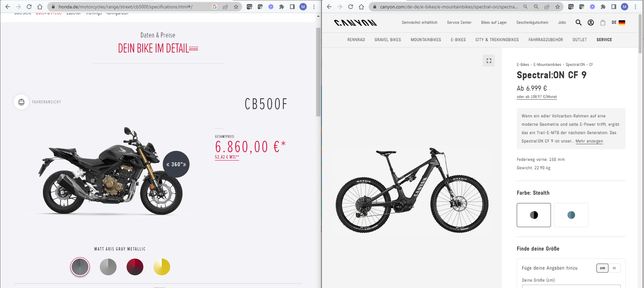Switch size unit to in
The image size is (644, 288).
coord(614,268)
